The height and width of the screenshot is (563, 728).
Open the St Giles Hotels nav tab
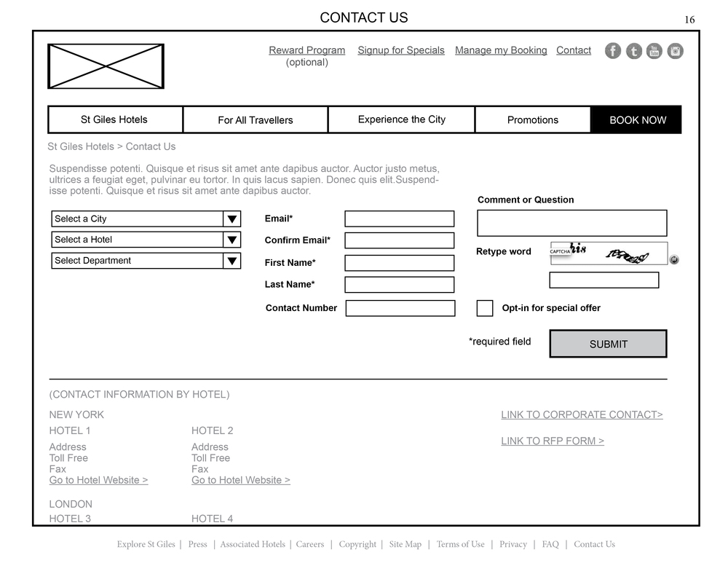115,120
